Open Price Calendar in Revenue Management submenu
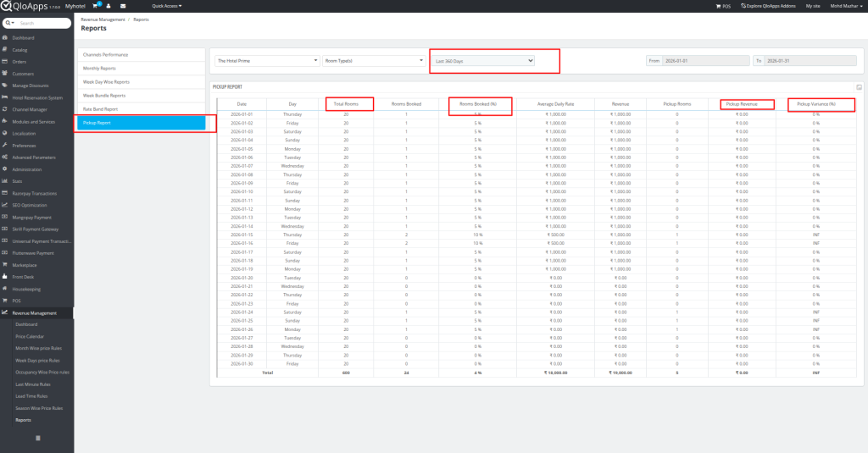Viewport: 868px width, 453px height. pos(31,336)
